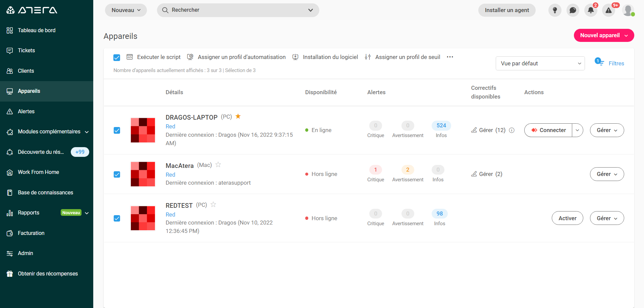Click the MacAtera device thumbnail
The height and width of the screenshot is (308, 644).
coord(143,174)
